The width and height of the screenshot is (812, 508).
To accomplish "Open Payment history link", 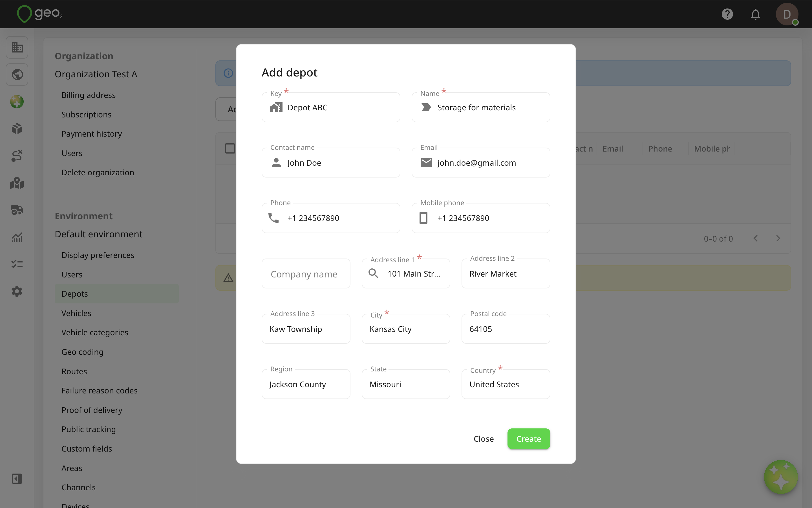I will pyautogui.click(x=92, y=134).
